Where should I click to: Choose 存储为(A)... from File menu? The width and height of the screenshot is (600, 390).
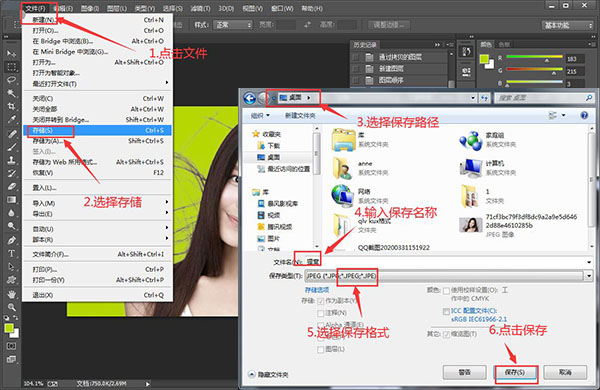(98, 141)
